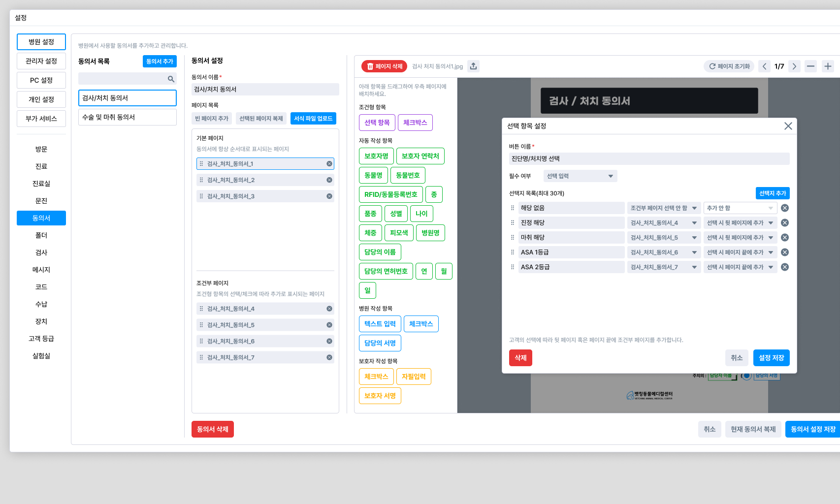Viewport: 840px width, 504px height.
Task: Open the 필수 여부 dropdown 선택 입력
Action: (x=580, y=176)
